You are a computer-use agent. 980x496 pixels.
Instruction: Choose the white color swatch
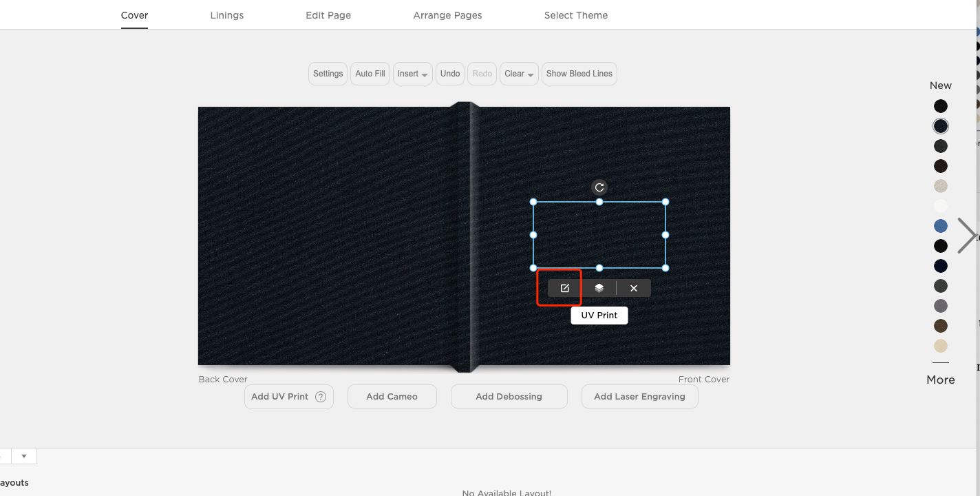(941, 206)
